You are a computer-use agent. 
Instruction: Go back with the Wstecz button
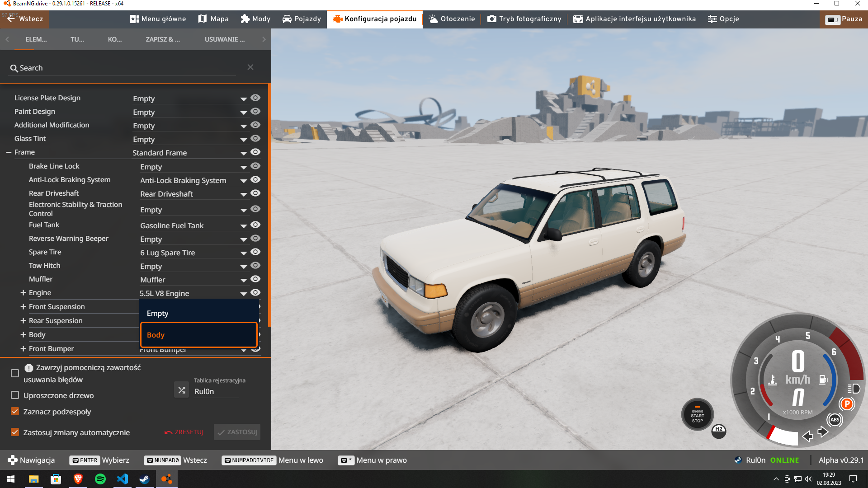[x=25, y=19]
